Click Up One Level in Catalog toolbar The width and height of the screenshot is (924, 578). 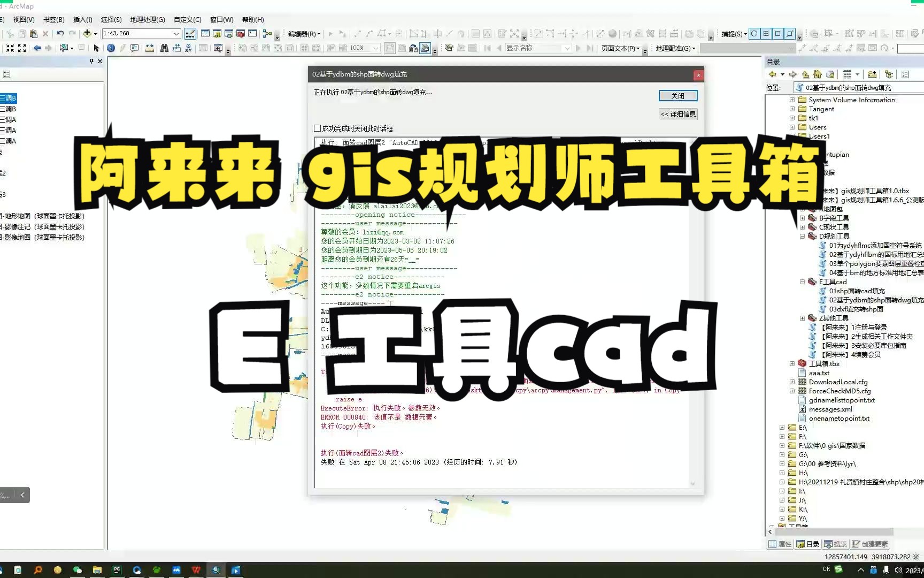tap(805, 74)
